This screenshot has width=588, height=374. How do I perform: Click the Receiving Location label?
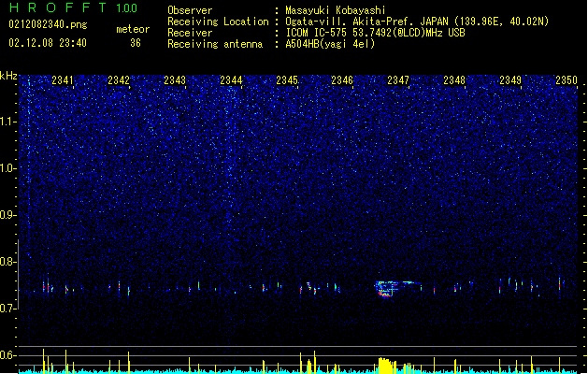click(x=218, y=22)
